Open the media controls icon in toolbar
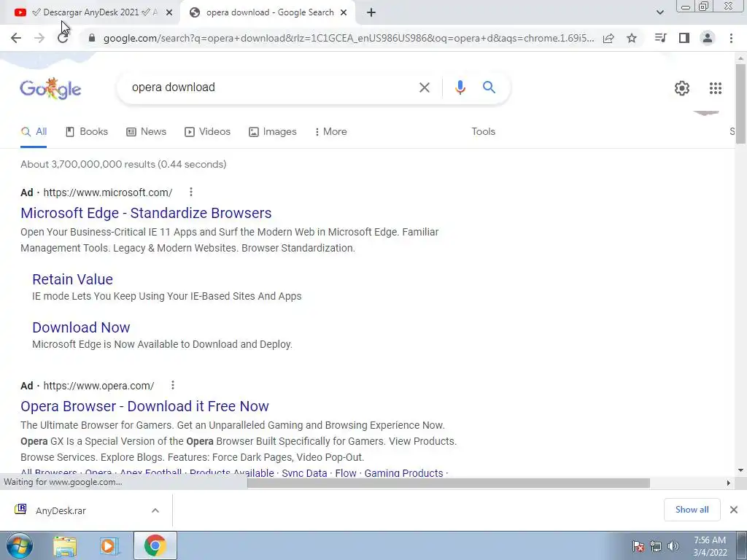Viewport: 747px width, 560px height. coord(661,38)
